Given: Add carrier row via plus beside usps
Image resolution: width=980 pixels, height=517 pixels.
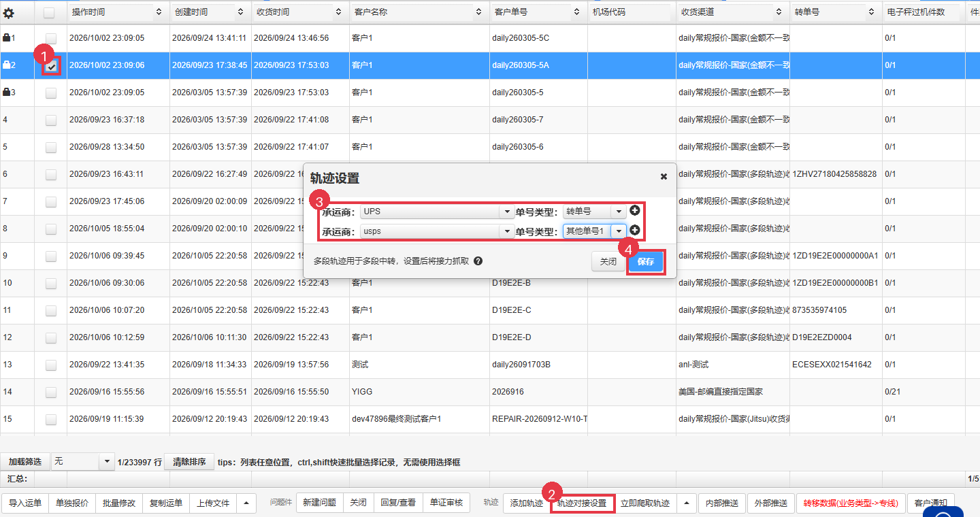Looking at the screenshot, I should click(635, 231).
